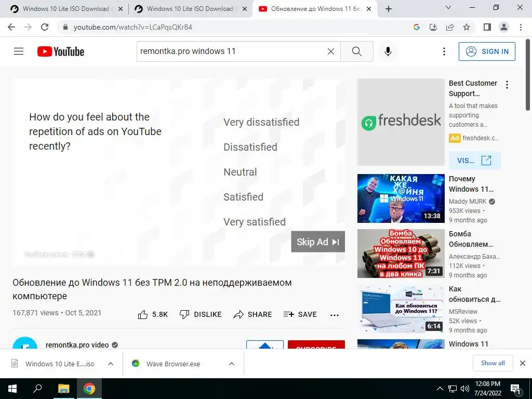
Task: Open more actions ellipsis under video
Action: 335,315
